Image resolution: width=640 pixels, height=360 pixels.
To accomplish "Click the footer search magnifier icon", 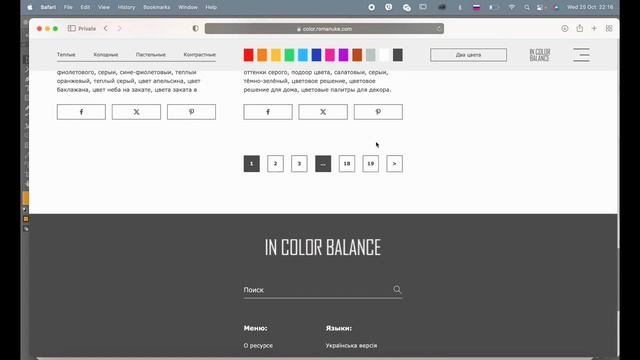I will 397,289.
